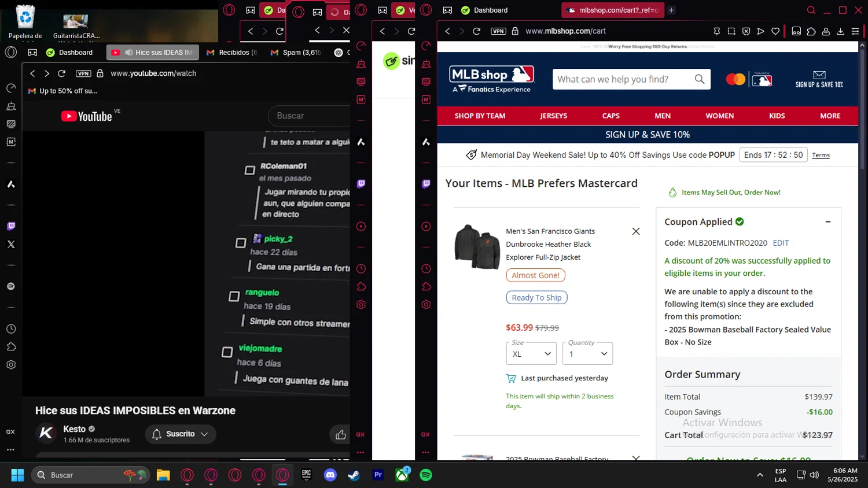868x488 pixels.
Task: Click SIGN UP & SAVE 10% envelope link
Action: point(819,79)
